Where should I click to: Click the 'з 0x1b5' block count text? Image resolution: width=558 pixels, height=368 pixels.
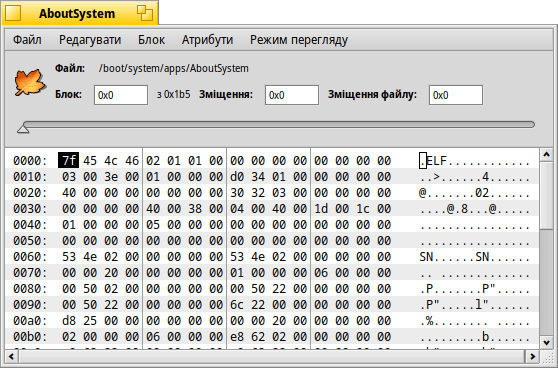[174, 95]
